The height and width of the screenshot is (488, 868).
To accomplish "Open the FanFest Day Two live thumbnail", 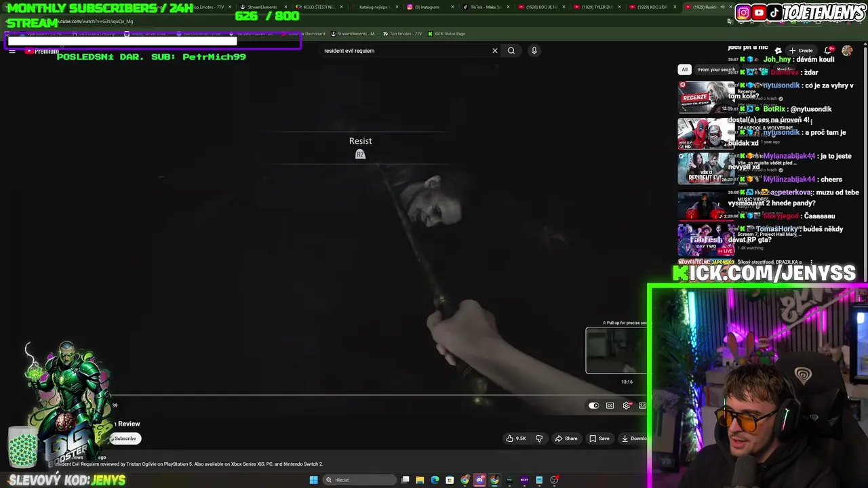I will click(x=707, y=240).
